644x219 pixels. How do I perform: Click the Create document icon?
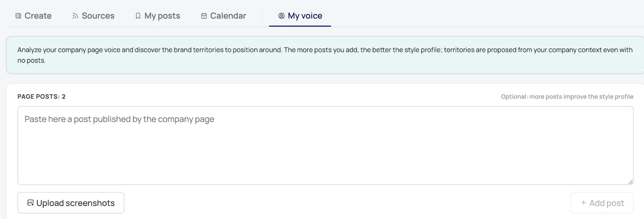click(x=18, y=16)
